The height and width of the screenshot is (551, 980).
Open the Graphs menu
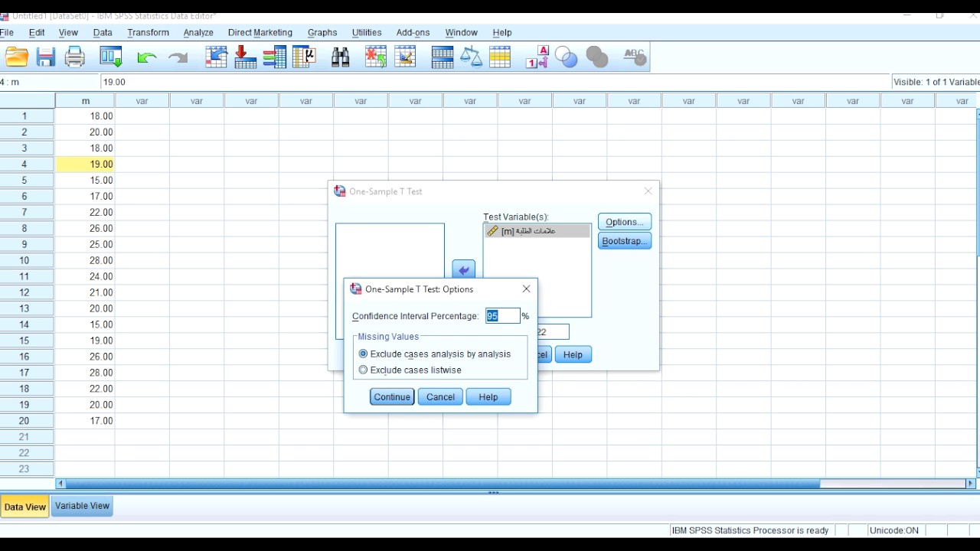pyautogui.click(x=322, y=33)
